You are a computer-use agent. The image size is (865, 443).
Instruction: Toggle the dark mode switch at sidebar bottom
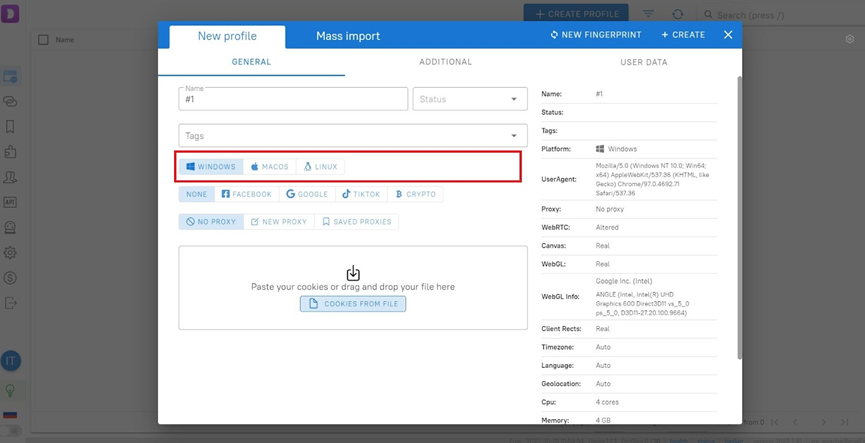(x=10, y=430)
